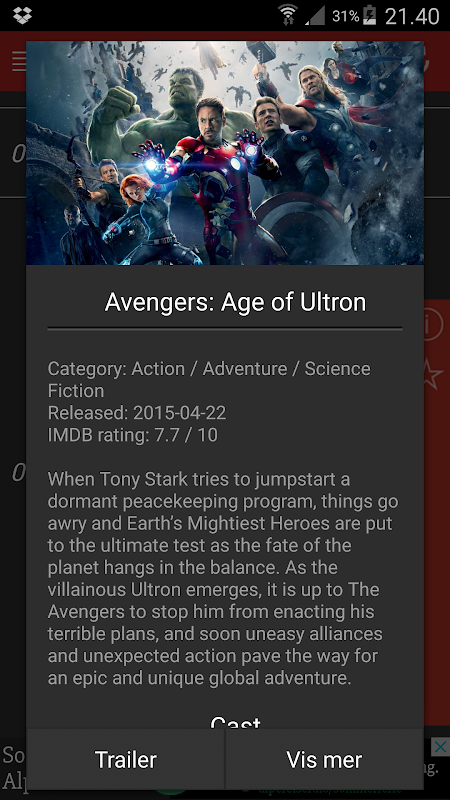Viewport: 450px width, 800px height.
Task: Tap the info circle icon at right edge
Action: click(x=433, y=326)
